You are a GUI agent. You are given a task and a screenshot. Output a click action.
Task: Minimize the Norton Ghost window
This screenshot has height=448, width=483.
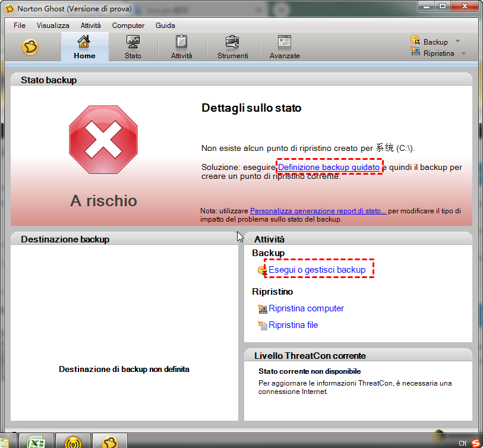(427, 7)
